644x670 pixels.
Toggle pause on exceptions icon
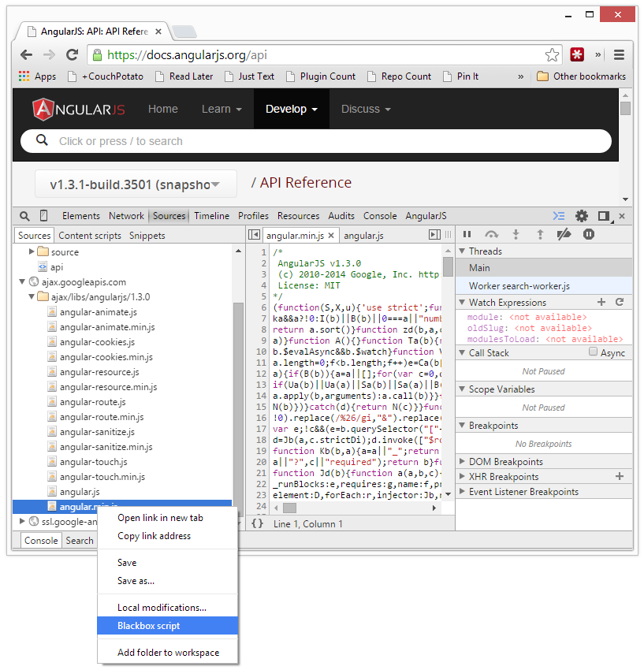click(589, 234)
